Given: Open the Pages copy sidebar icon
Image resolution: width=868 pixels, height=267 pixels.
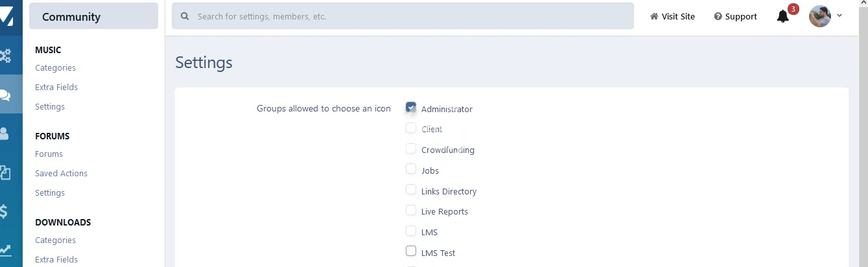Looking at the screenshot, I should pyautogui.click(x=5, y=172).
